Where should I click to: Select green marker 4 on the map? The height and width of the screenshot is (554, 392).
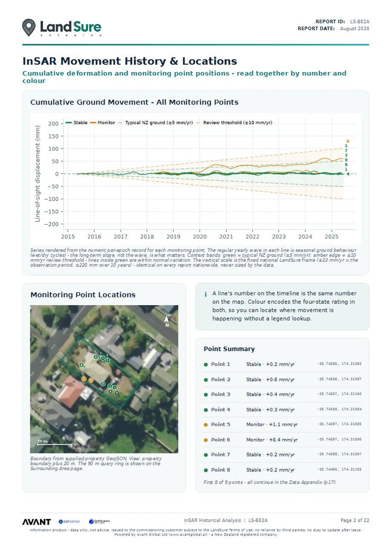point(81,365)
